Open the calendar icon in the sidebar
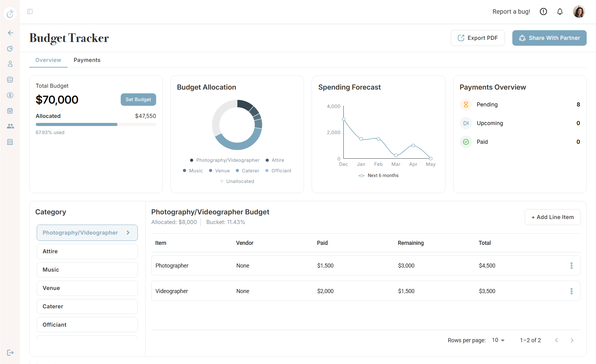The image size is (596, 364). coord(10,111)
